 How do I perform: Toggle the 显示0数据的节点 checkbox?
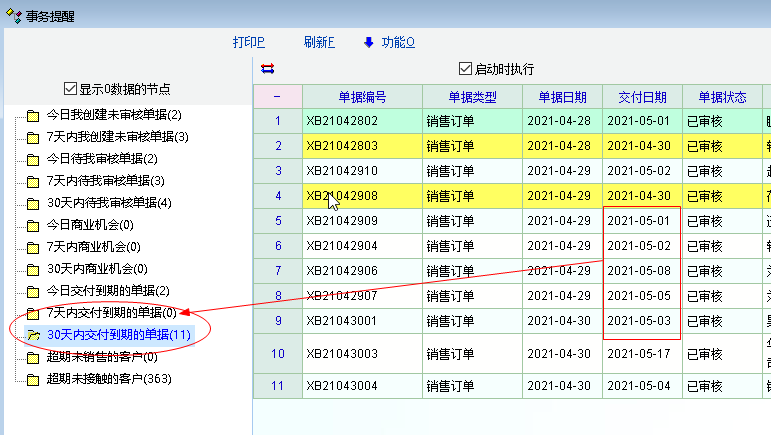coord(70,88)
